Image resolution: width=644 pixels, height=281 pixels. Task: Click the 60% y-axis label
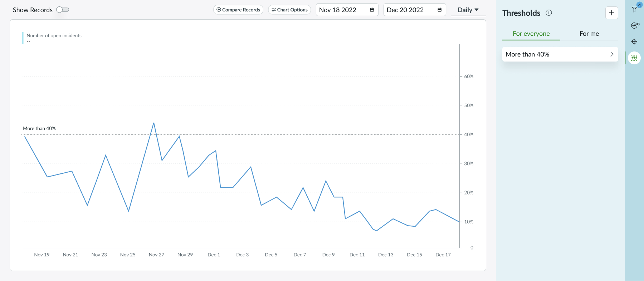click(469, 77)
